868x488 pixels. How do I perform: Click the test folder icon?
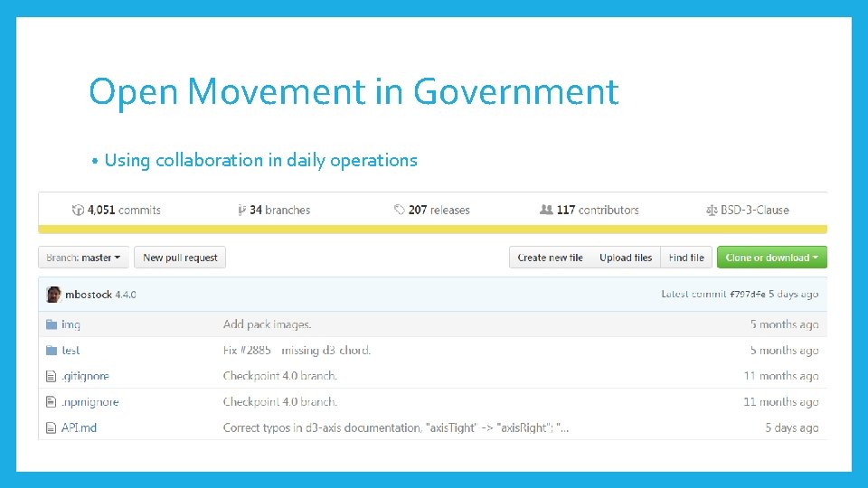pos(52,351)
